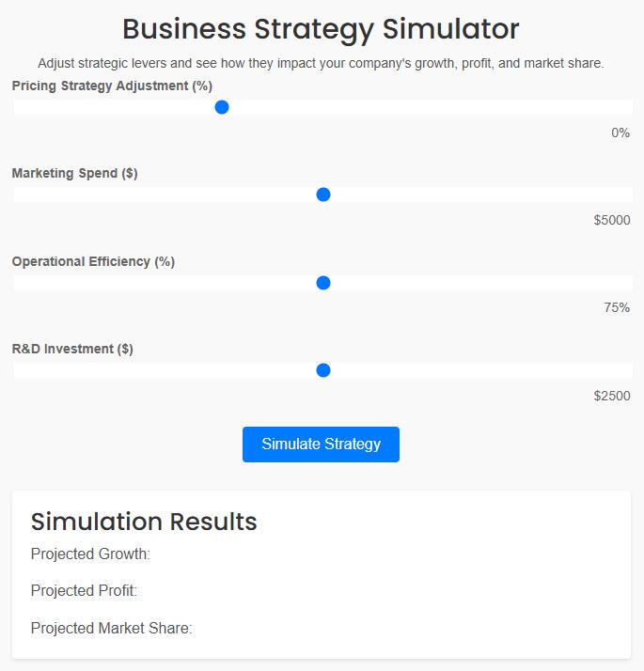The width and height of the screenshot is (644, 671).
Task: Click the Marketing Spend slider handle
Action: [323, 195]
